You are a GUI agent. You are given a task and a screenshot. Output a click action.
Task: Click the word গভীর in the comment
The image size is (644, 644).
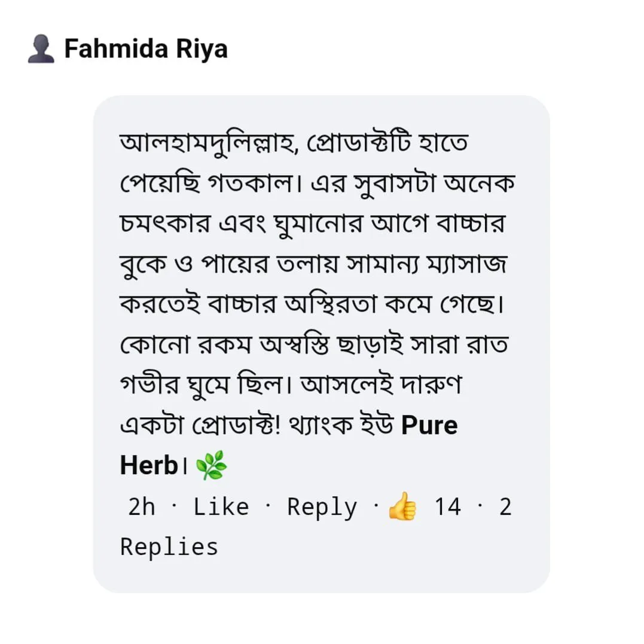(x=149, y=384)
